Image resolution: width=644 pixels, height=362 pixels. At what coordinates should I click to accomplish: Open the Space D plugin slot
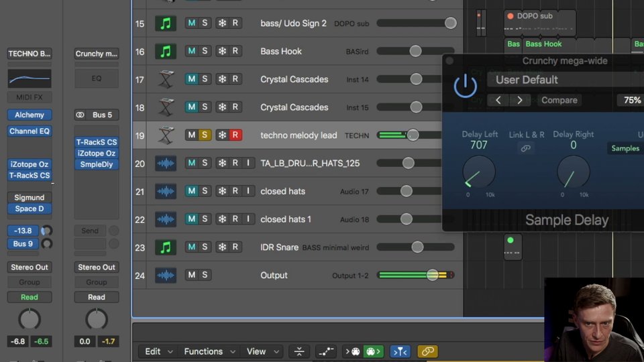point(30,208)
